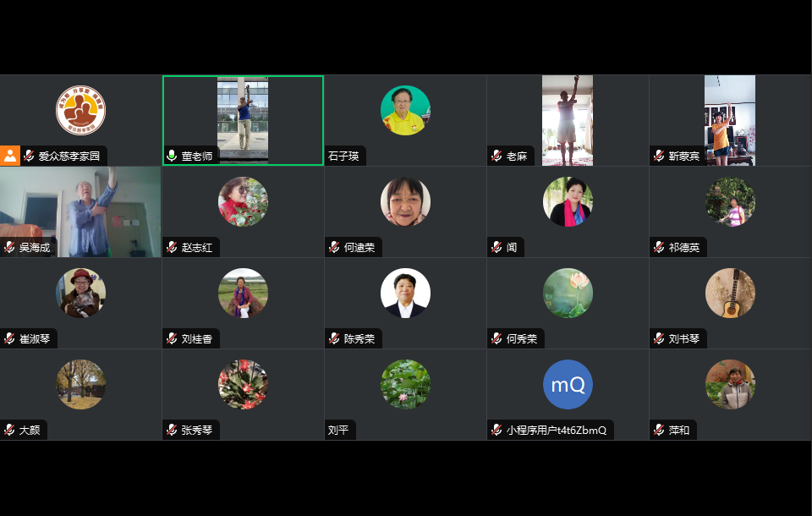This screenshot has width=812, height=516.
Task: Click the 陈秀荣 name label
Action: coord(359,339)
